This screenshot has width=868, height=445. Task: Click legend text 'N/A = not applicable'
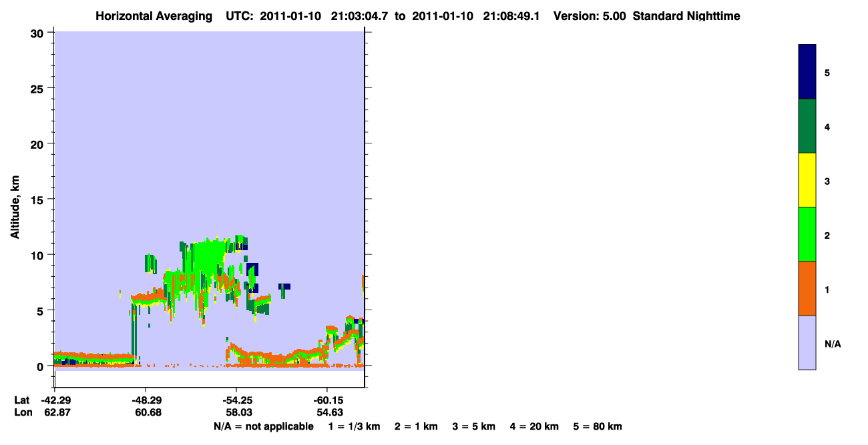point(263,426)
